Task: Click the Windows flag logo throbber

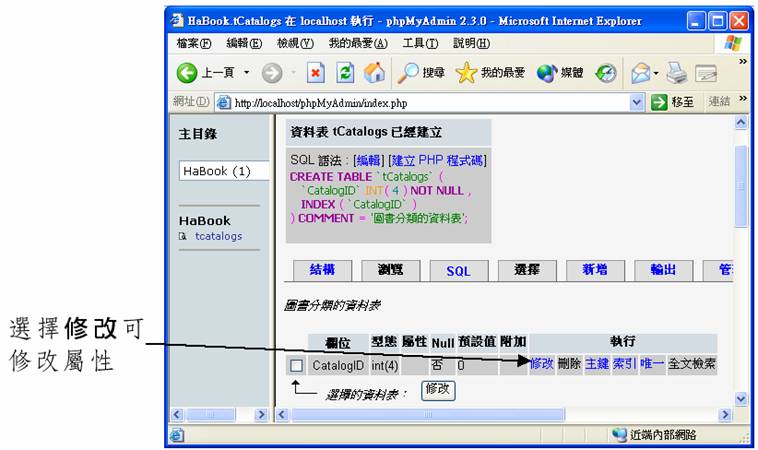Action: 733,44
